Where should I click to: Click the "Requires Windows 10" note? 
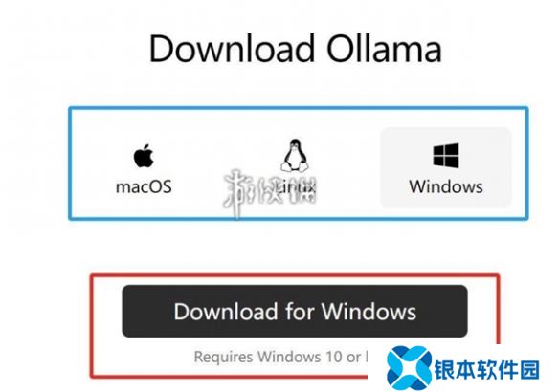[x=280, y=357]
